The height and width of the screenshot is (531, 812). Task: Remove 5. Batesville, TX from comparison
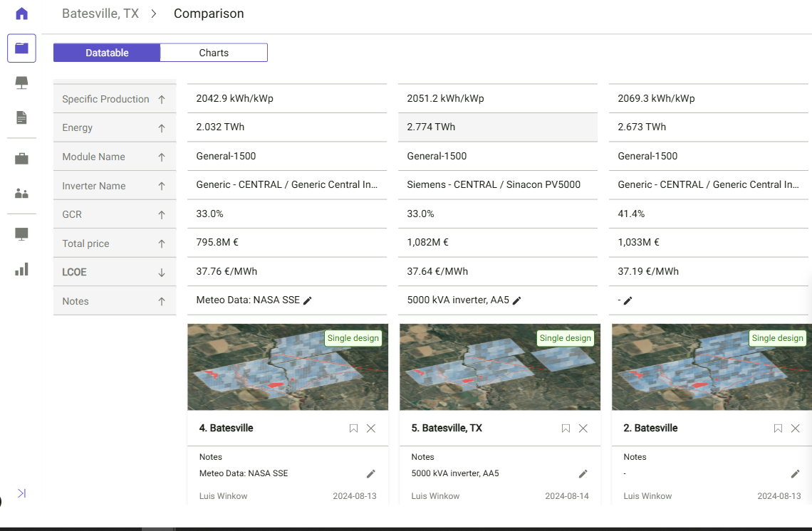[583, 429]
